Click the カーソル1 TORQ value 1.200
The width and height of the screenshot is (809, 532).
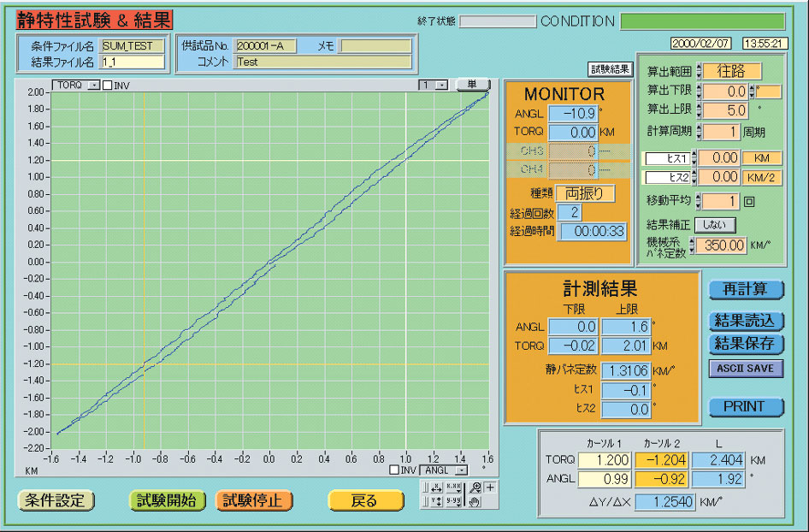(604, 460)
